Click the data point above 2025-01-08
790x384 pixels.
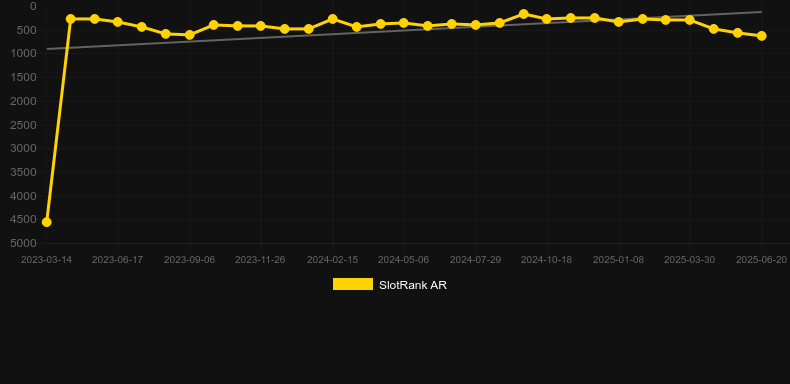(x=619, y=22)
